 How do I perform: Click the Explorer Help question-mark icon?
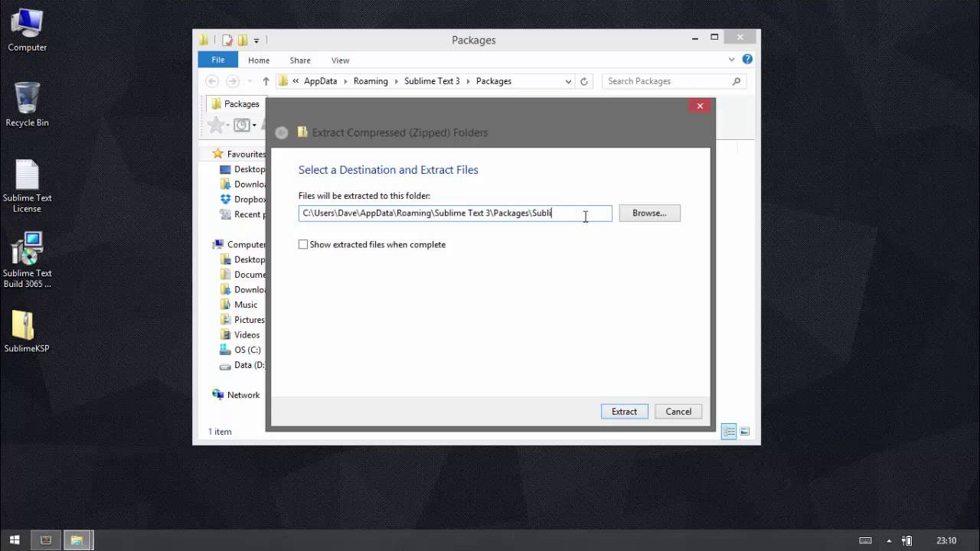coord(747,60)
